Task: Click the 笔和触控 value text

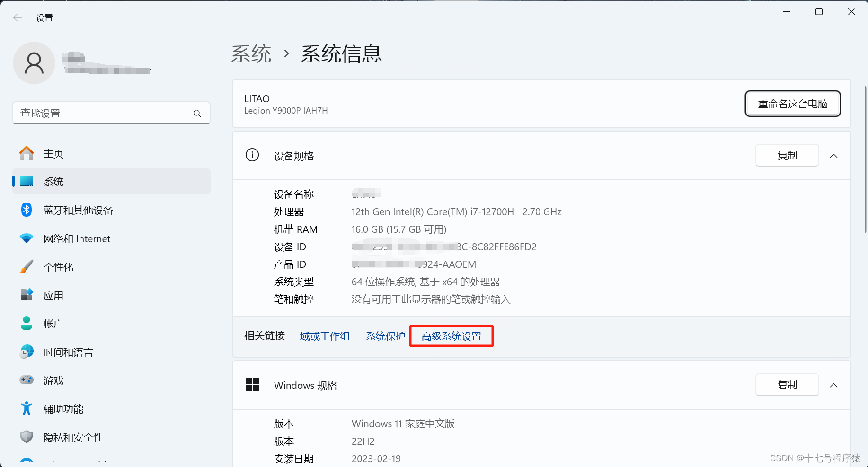Action: [431, 300]
